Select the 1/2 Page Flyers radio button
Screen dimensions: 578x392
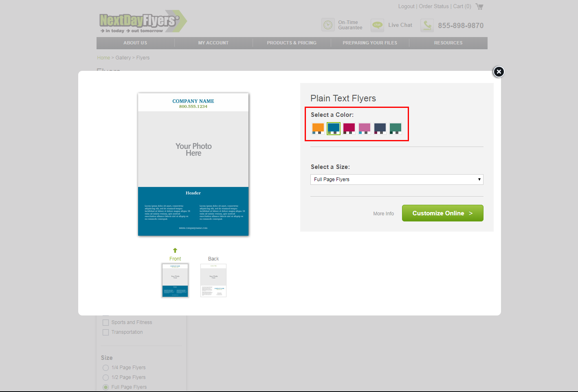(106, 377)
